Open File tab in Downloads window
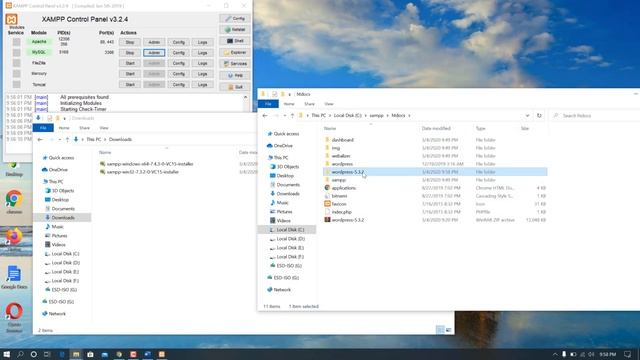Image resolution: width=640 pixels, height=360 pixels. tap(43, 128)
